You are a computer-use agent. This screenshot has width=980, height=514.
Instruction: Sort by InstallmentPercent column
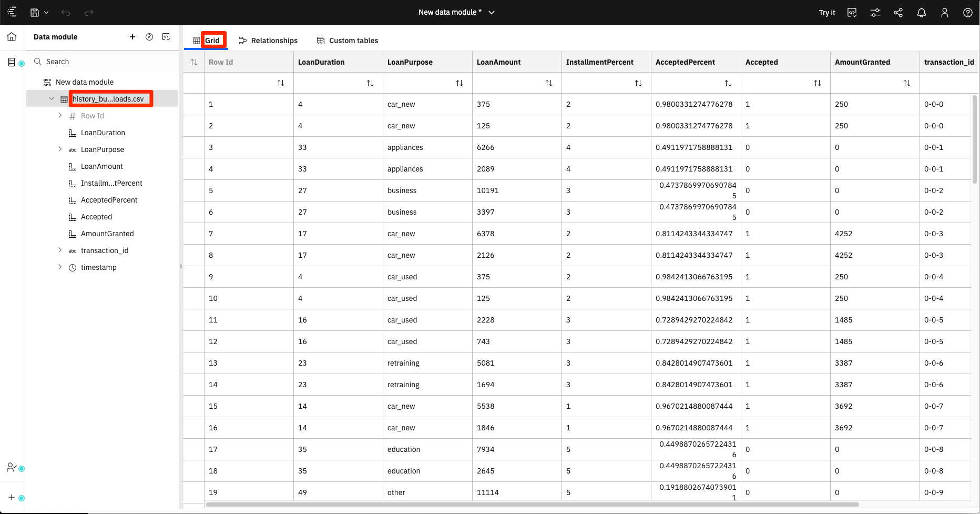coord(638,83)
